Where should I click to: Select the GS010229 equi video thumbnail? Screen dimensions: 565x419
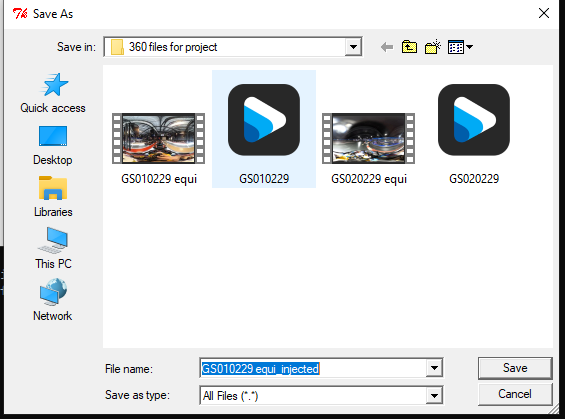[159, 138]
